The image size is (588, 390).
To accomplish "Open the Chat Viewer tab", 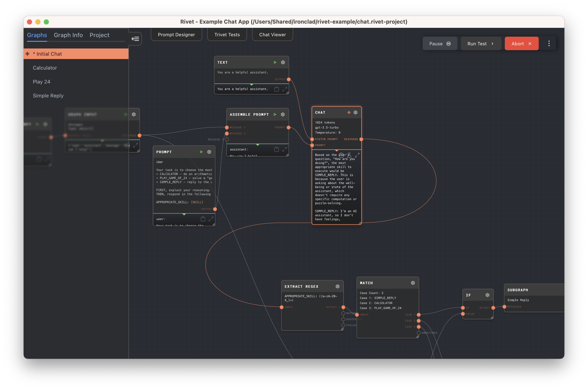I will tap(273, 35).
